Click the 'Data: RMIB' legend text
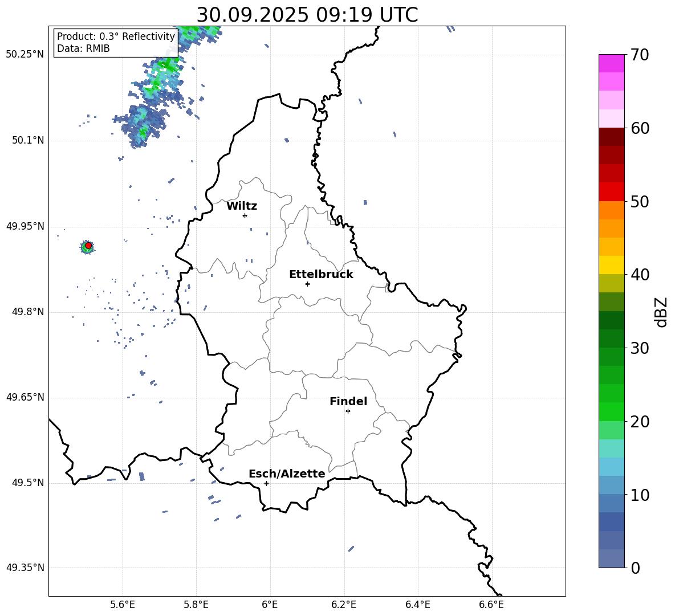The image size is (675, 616). pos(83,48)
